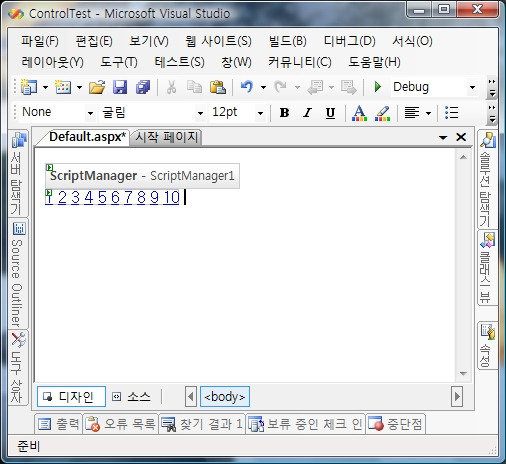Open the 오류 목록 error list tab

(120, 424)
